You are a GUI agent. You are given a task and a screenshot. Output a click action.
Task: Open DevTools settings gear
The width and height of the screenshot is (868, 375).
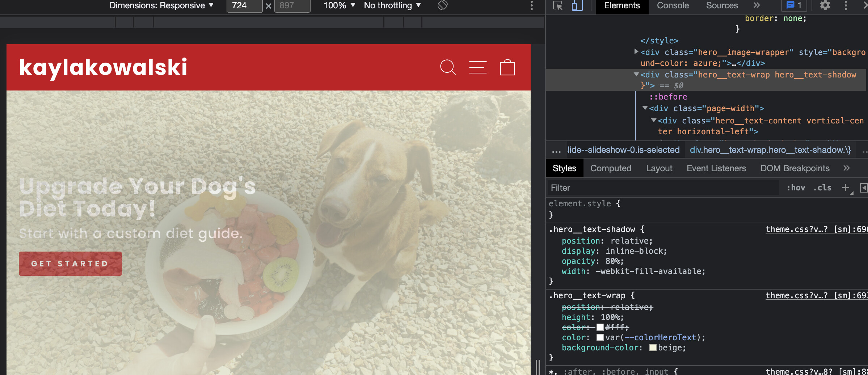[825, 5]
